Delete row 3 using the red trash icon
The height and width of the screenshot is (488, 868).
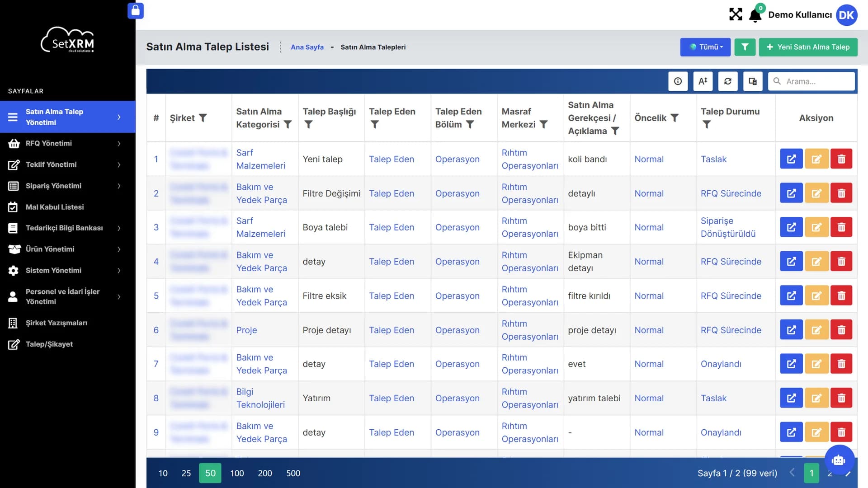click(841, 227)
